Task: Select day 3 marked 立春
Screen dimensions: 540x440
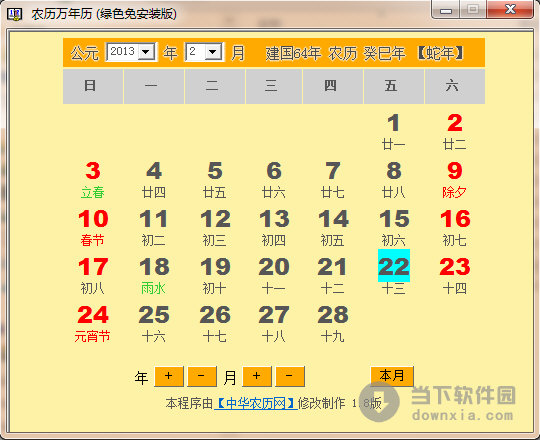Action: (93, 180)
